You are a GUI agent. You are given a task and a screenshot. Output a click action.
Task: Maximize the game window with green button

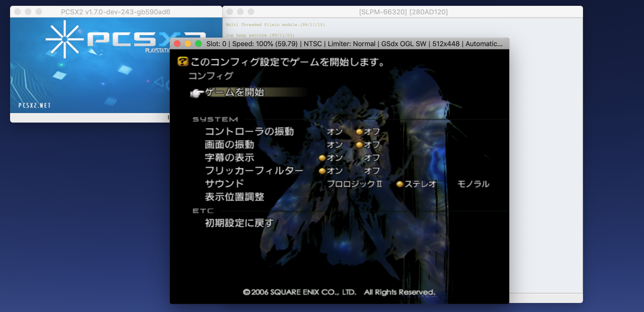coord(198,44)
